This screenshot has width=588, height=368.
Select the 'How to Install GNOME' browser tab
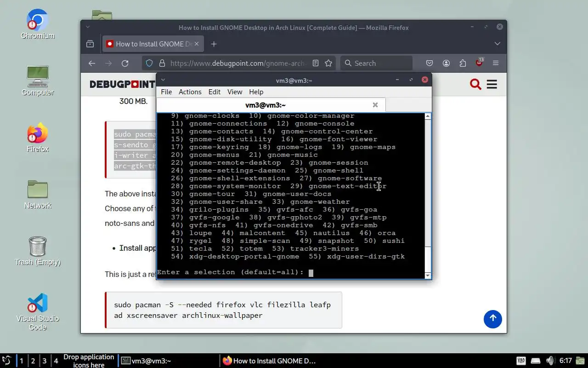(x=153, y=44)
